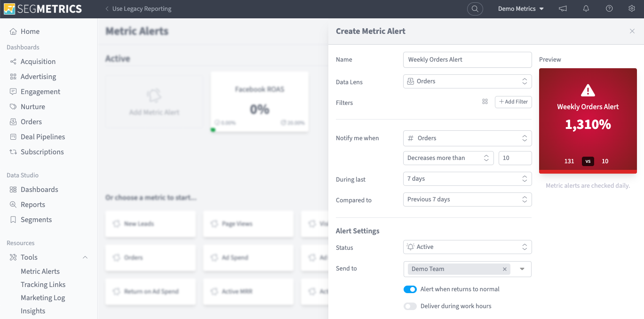Viewport: 644px width, 319px height.
Task: Click the filter grid icon next to Filters
Action: point(485,101)
